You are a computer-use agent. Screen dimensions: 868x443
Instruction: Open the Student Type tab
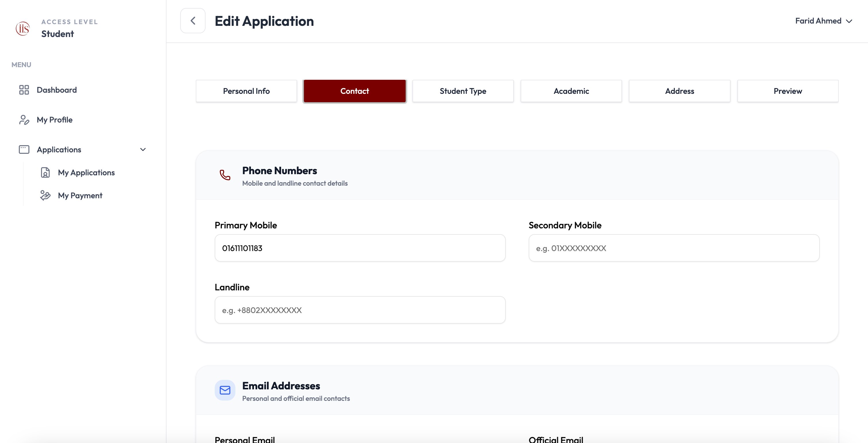click(x=463, y=91)
